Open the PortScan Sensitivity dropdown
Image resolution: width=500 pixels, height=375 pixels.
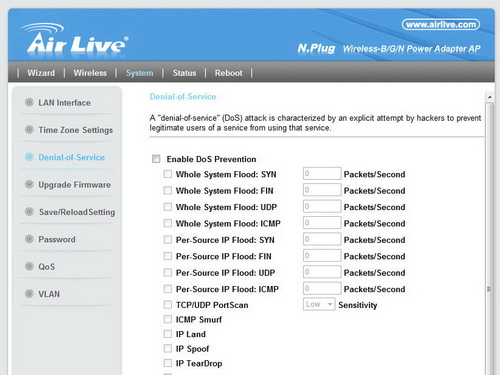(x=319, y=304)
